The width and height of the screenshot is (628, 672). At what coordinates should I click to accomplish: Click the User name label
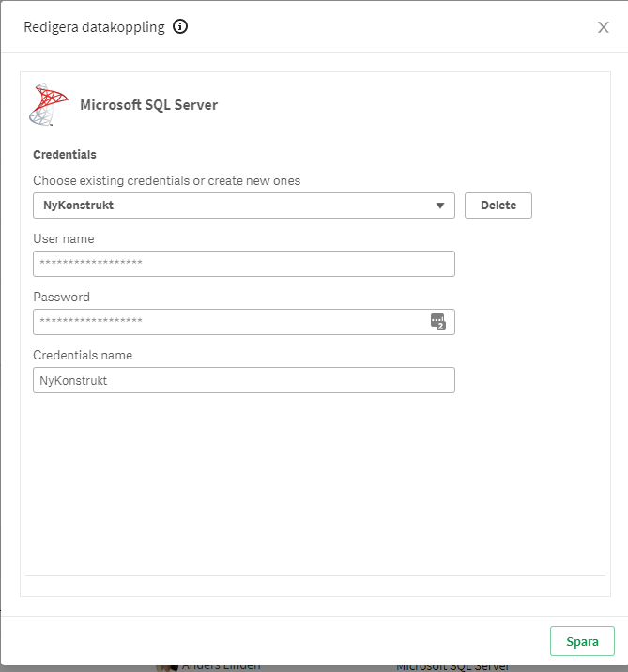[x=64, y=238]
